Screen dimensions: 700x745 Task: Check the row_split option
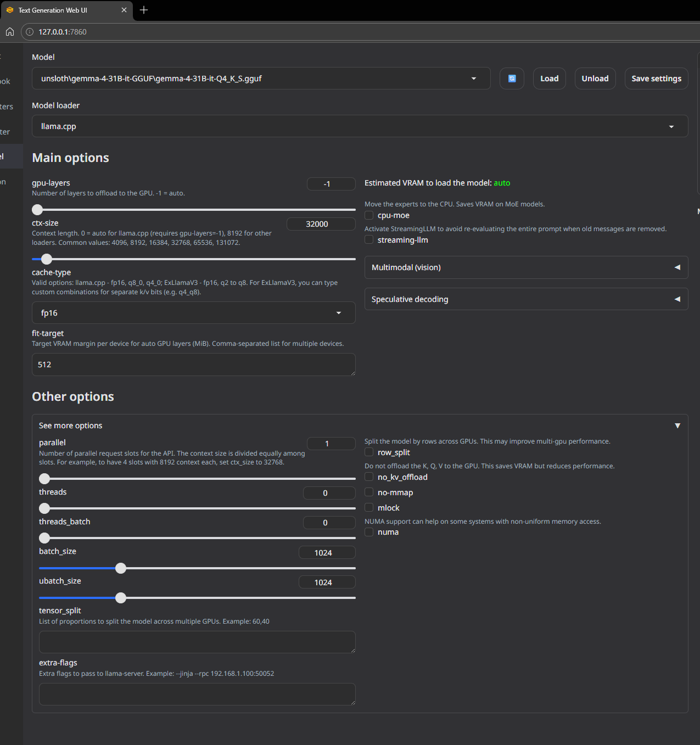[369, 452]
